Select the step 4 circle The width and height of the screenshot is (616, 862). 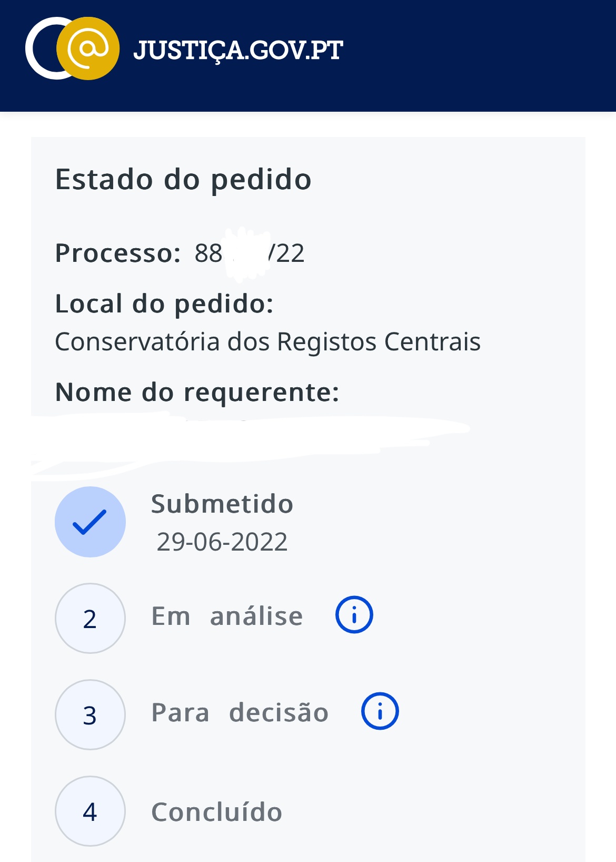(x=90, y=811)
